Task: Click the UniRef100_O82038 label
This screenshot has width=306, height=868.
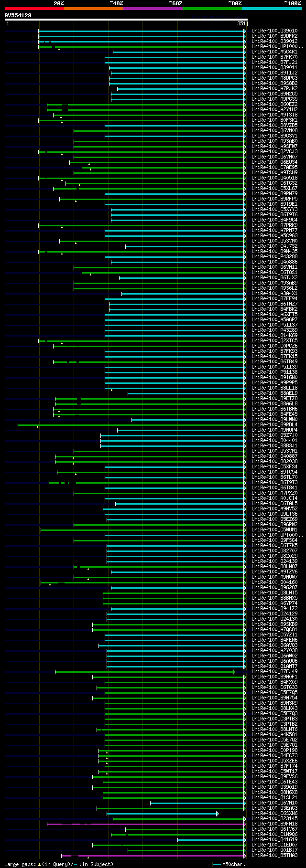Action: (x=274, y=462)
